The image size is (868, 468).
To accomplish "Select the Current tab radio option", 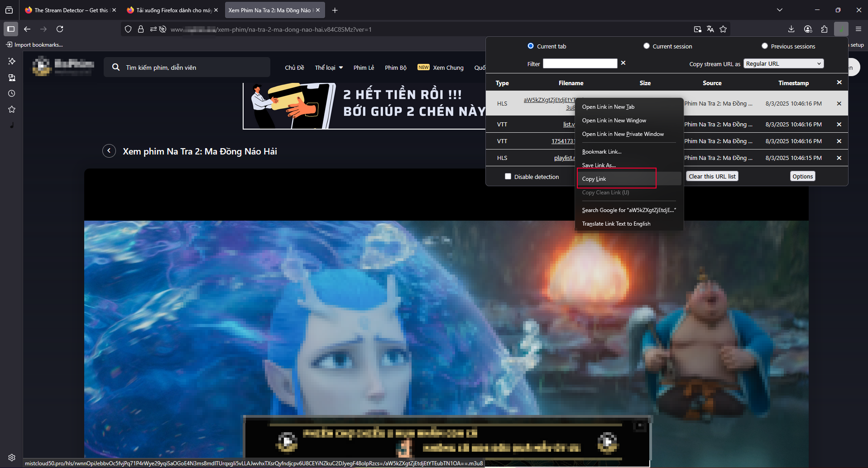I will pos(531,46).
